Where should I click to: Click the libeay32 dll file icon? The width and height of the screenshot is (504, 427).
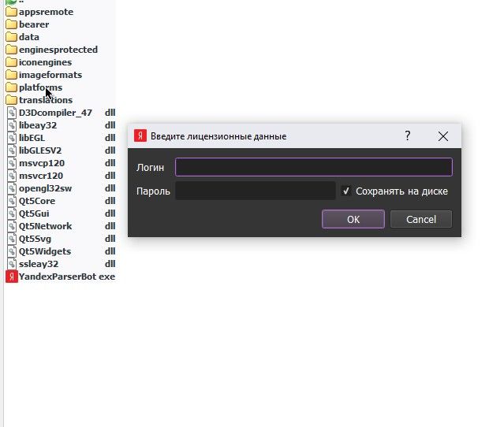click(x=12, y=125)
